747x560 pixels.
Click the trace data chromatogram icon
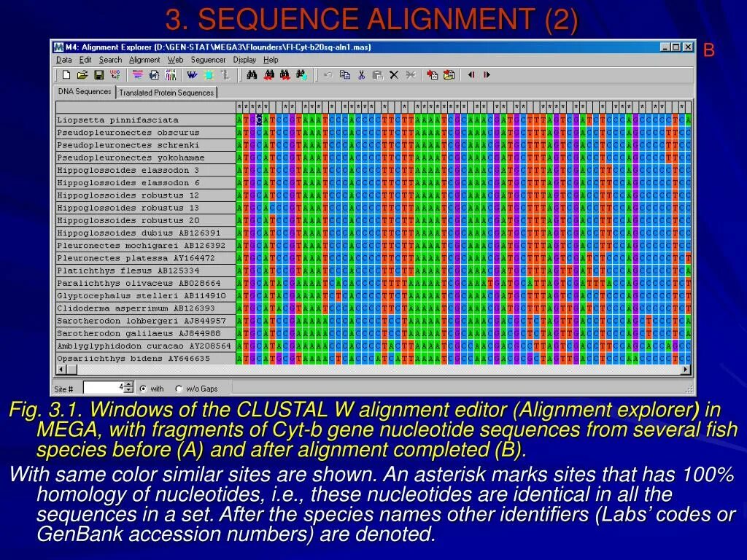pos(171,75)
